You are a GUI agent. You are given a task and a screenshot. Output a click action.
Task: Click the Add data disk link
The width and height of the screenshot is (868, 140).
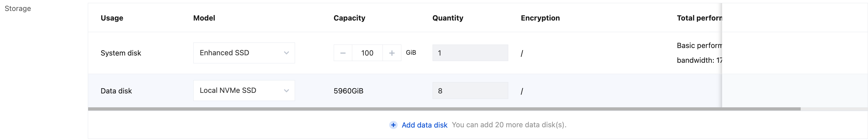[x=424, y=125]
